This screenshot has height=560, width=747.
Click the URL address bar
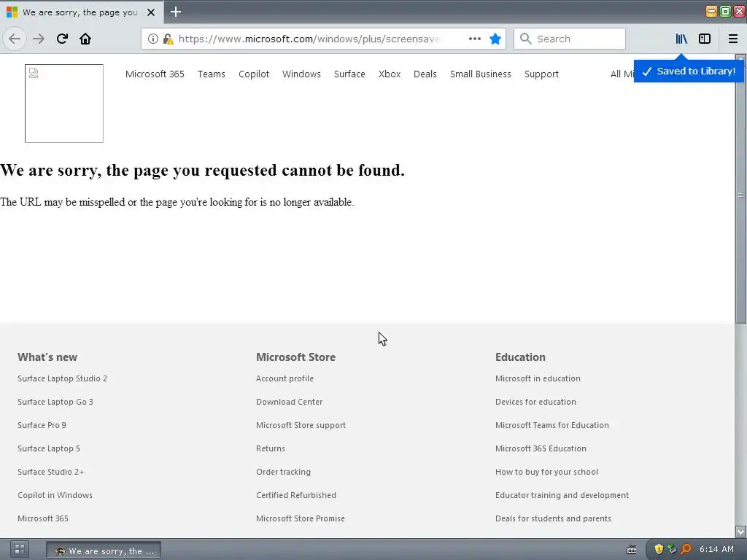[x=309, y=39]
